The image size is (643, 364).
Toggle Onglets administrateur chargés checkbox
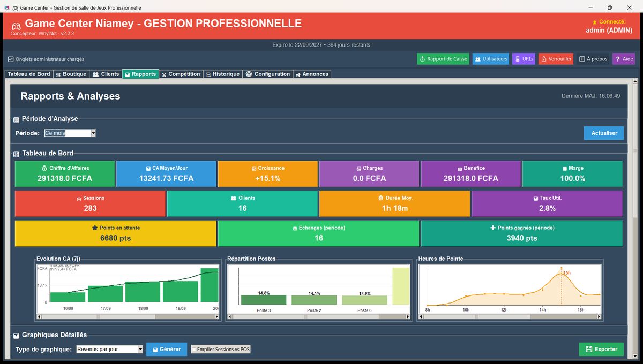click(11, 59)
